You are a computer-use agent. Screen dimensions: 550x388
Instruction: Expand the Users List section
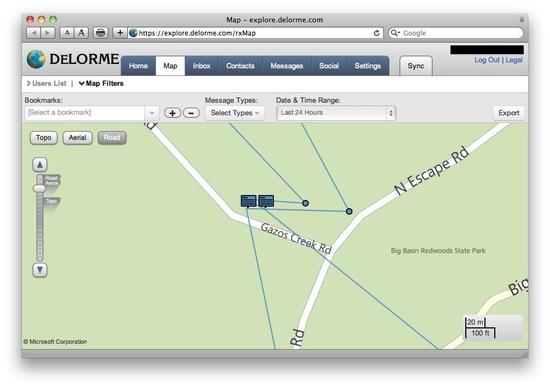[46, 83]
